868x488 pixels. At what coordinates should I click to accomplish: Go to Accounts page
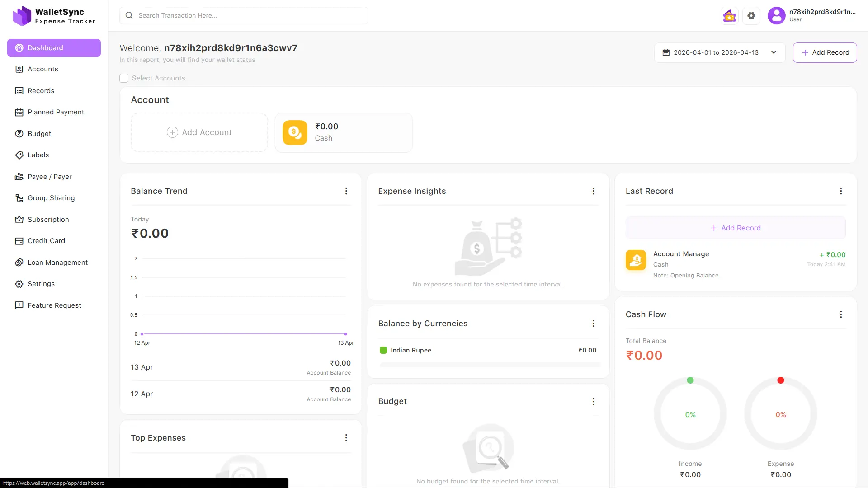coord(54,69)
